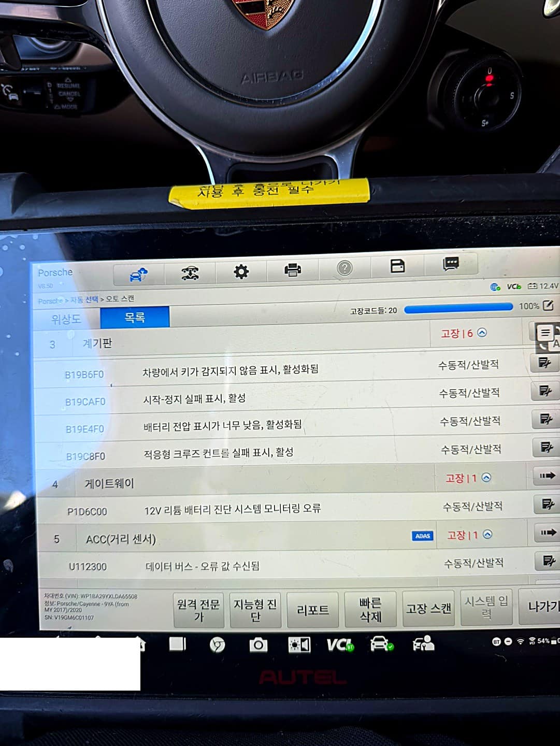The width and height of the screenshot is (560, 746).
Task: Go to 자동 선택 breadcrumb link
Action: point(84,299)
